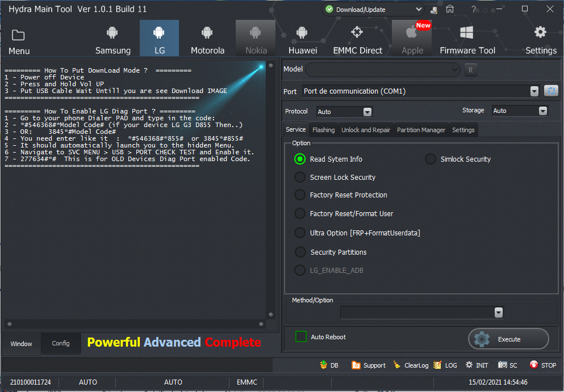This screenshot has height=392, width=564.
Task: Open the DB database icon
Action: [x=323, y=365]
